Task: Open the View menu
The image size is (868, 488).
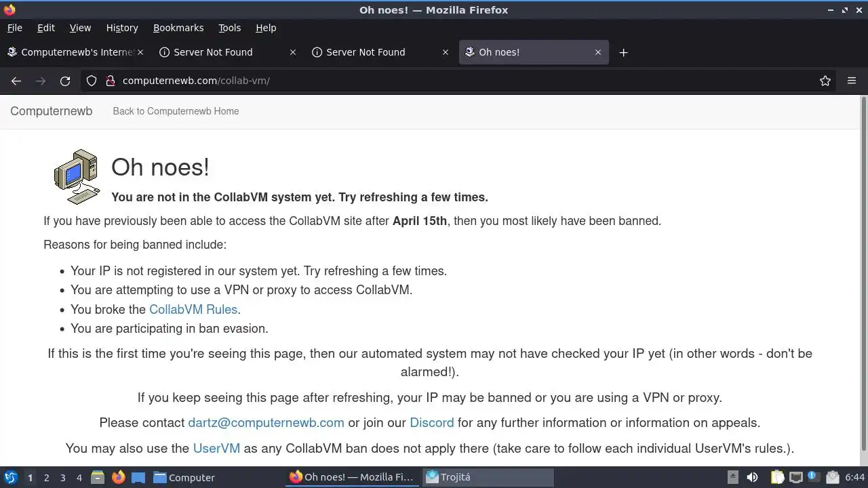Action: click(x=80, y=28)
